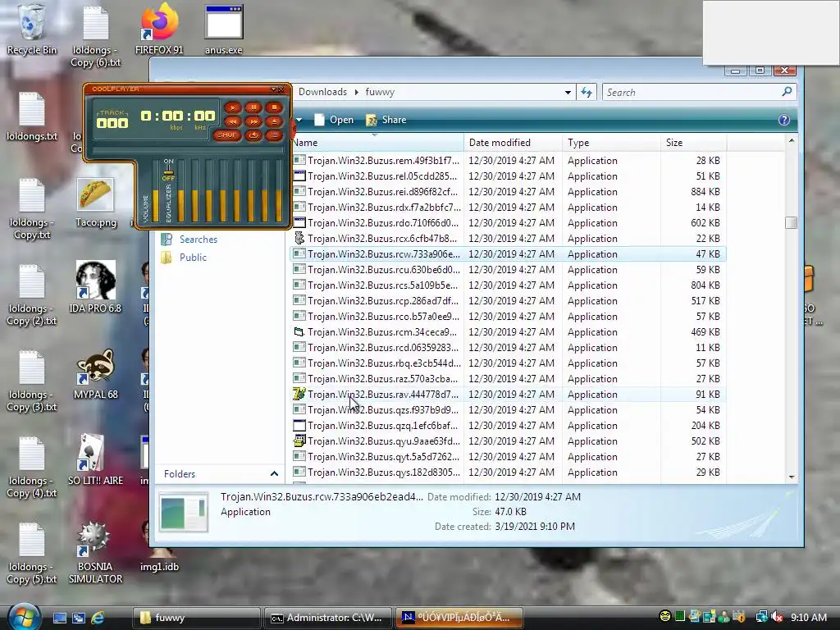The image size is (840, 630).
Task: Click the Explorer Search field
Action: (699, 93)
